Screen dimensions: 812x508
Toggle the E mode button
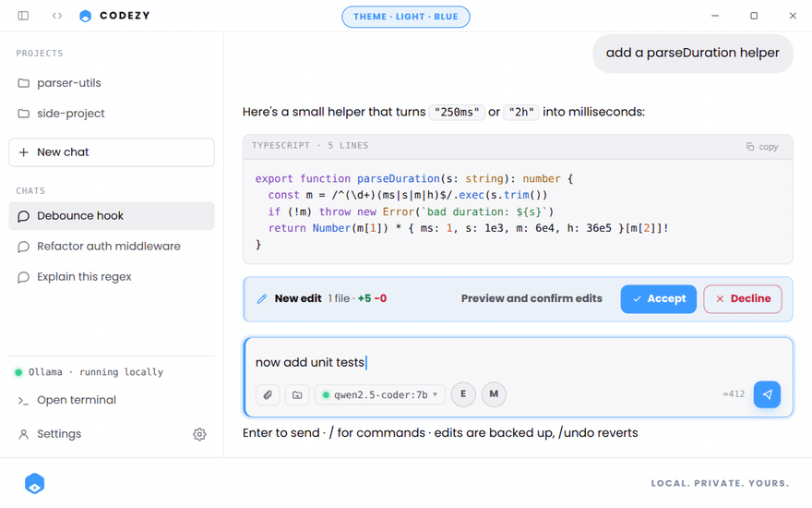(463, 394)
